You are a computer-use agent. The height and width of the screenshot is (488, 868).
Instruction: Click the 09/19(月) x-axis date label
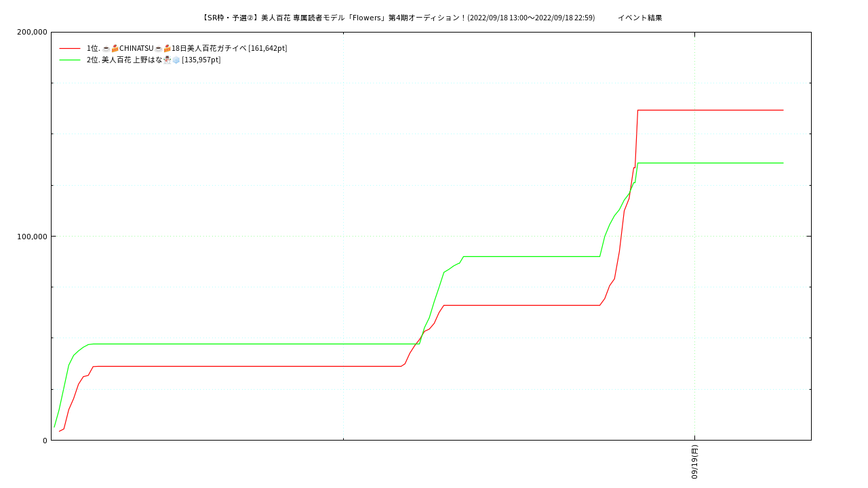tap(694, 462)
